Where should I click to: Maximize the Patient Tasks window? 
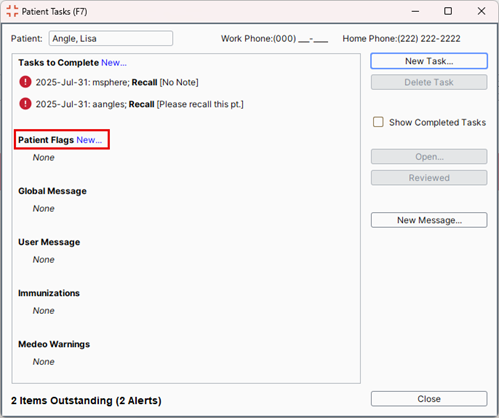(x=448, y=11)
